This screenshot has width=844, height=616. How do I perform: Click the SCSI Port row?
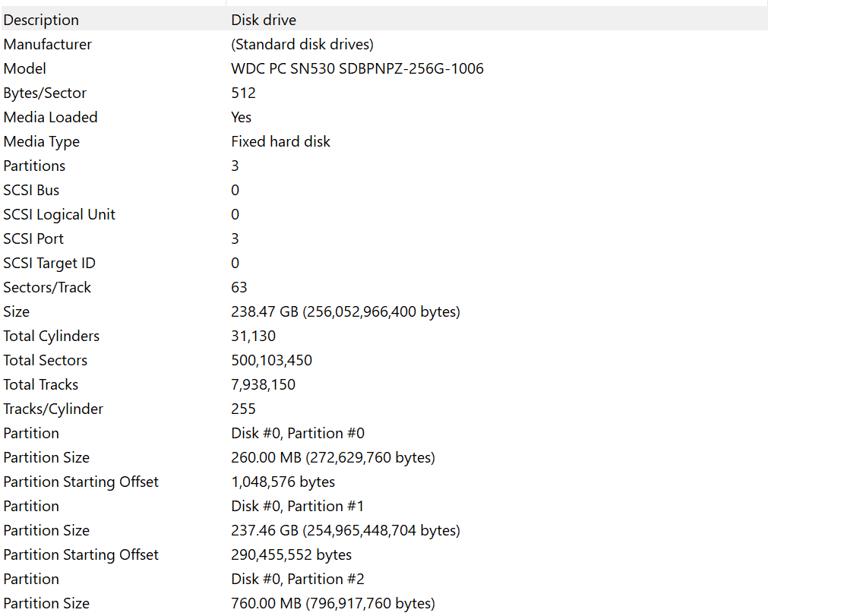(33, 239)
